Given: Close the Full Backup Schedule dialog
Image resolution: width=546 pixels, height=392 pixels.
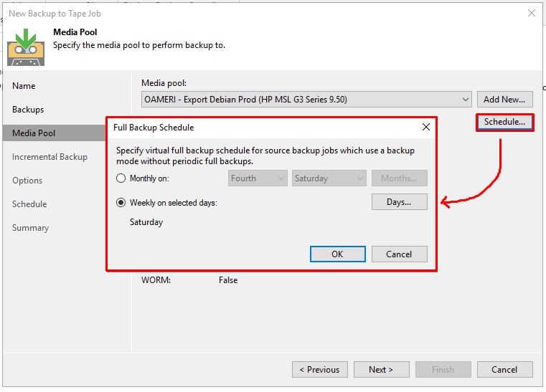Looking at the screenshot, I should point(425,127).
